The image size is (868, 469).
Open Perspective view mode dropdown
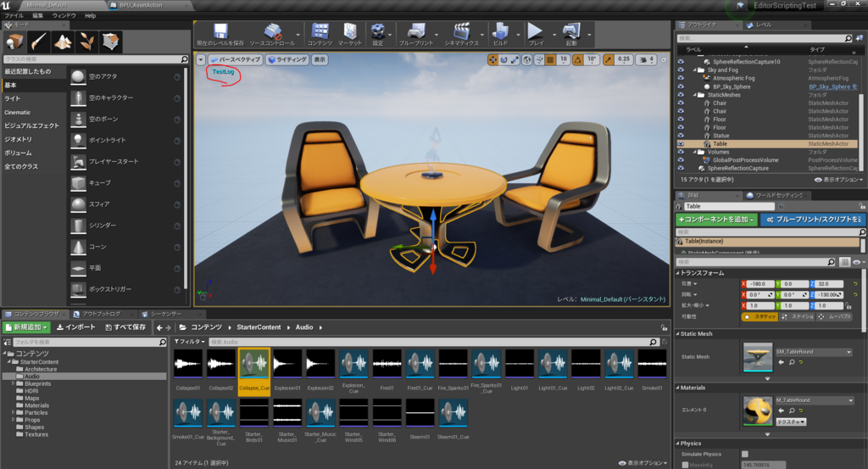tap(236, 60)
